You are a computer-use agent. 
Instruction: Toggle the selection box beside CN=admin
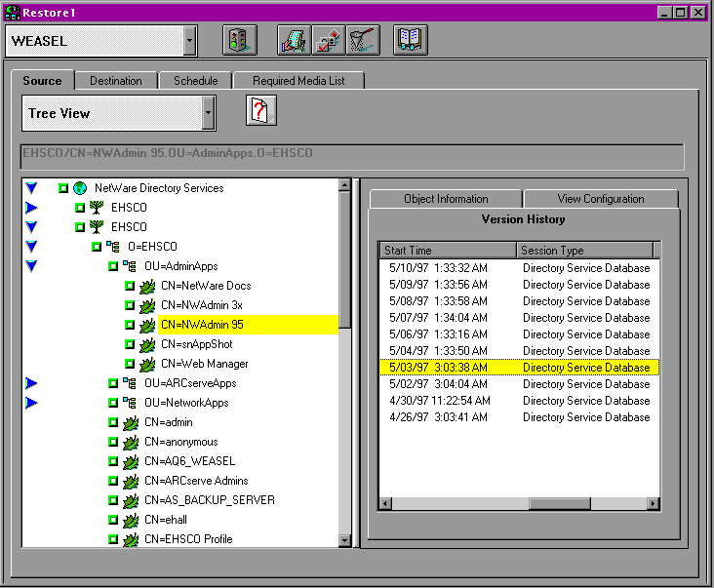(x=113, y=422)
